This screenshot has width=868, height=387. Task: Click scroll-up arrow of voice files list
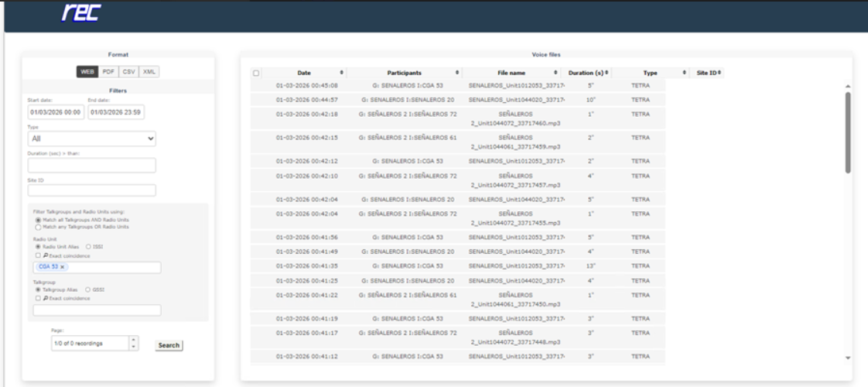click(x=848, y=86)
